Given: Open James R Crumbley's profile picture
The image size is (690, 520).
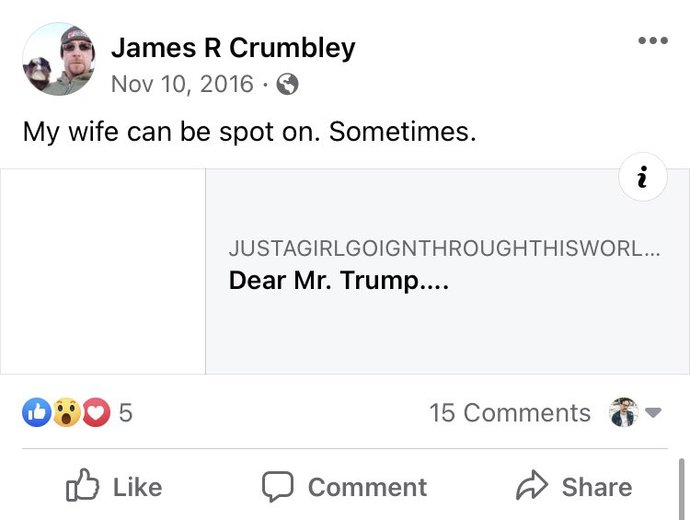Looking at the screenshot, I should point(58,60).
